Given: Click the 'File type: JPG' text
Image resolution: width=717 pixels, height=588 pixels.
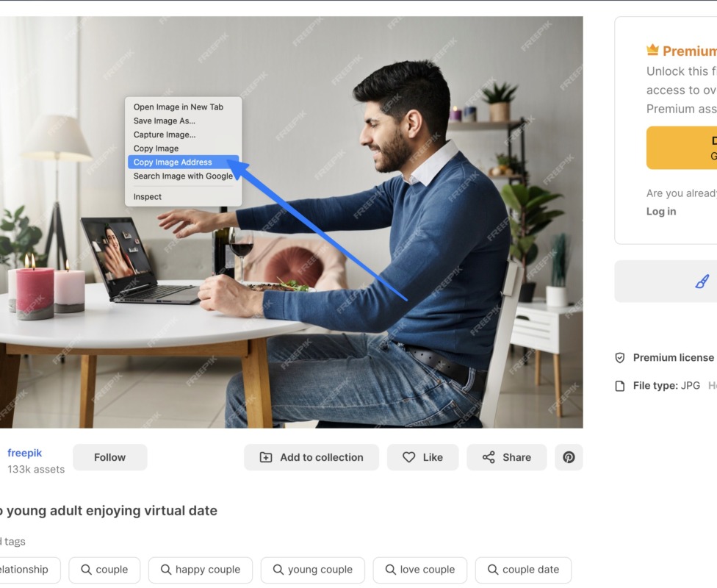Looking at the screenshot, I should (x=666, y=386).
